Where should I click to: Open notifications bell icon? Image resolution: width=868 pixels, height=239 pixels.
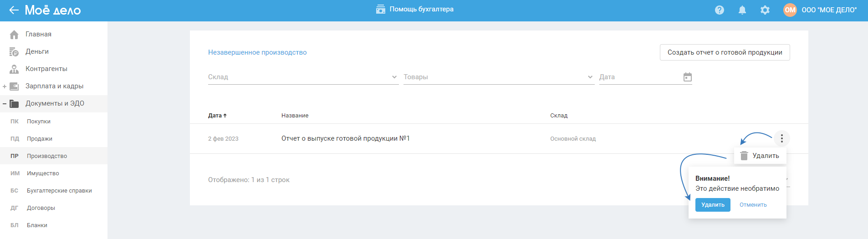tap(742, 10)
